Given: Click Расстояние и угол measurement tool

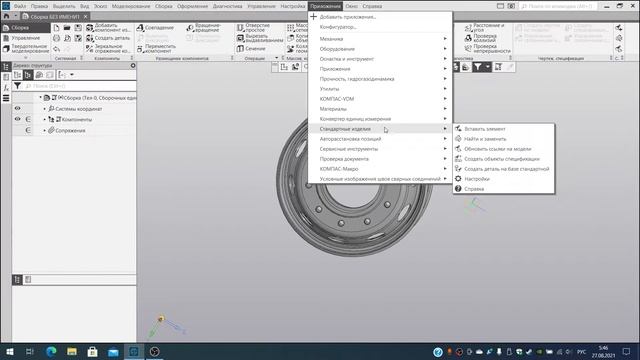Looking at the screenshot, I should [485, 28].
